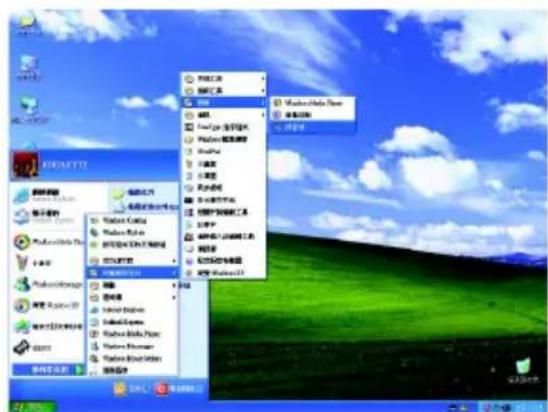This screenshot has width=548, height=412.
Task: Click the Outlook Express icon in All Programs
Action: 94,322
